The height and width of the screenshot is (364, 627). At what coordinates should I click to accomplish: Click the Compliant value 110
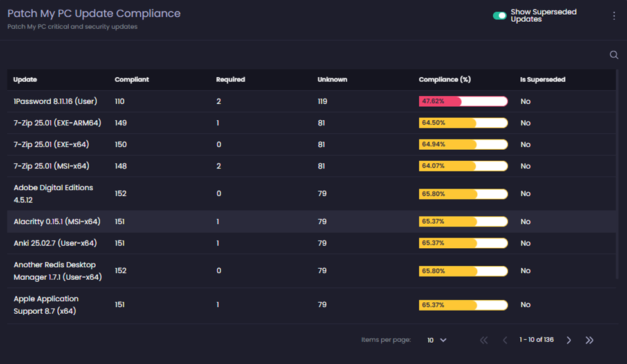120,101
